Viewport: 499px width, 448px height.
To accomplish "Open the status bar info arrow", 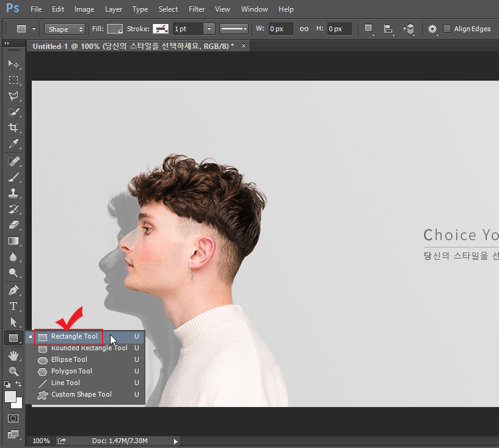I will point(175,441).
